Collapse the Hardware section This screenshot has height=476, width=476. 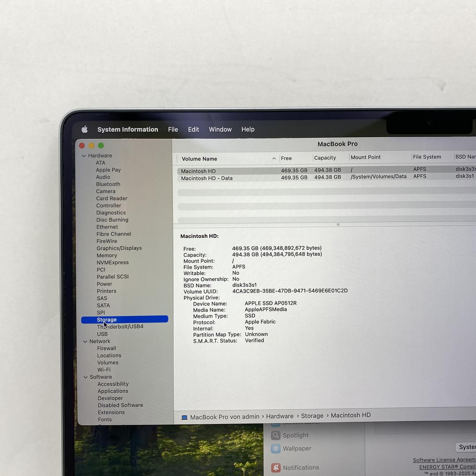[84, 156]
